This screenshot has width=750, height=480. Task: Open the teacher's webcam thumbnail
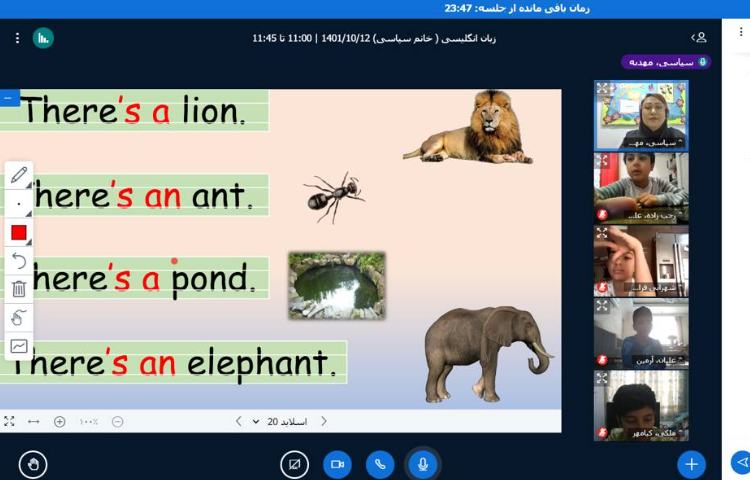tap(641, 115)
